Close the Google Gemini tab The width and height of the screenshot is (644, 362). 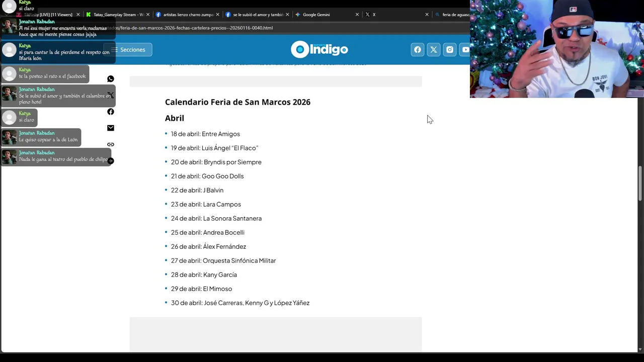(357, 15)
